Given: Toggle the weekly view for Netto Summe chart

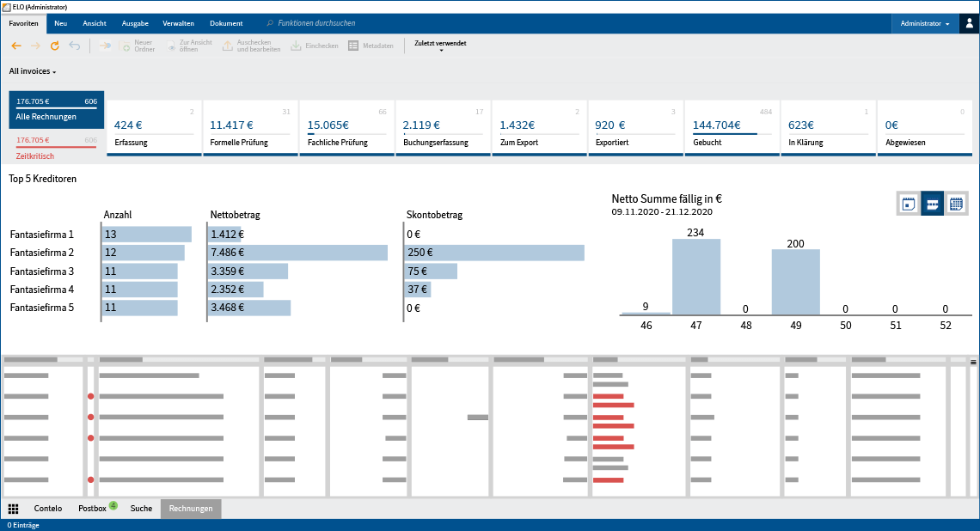Looking at the screenshot, I should (x=932, y=204).
